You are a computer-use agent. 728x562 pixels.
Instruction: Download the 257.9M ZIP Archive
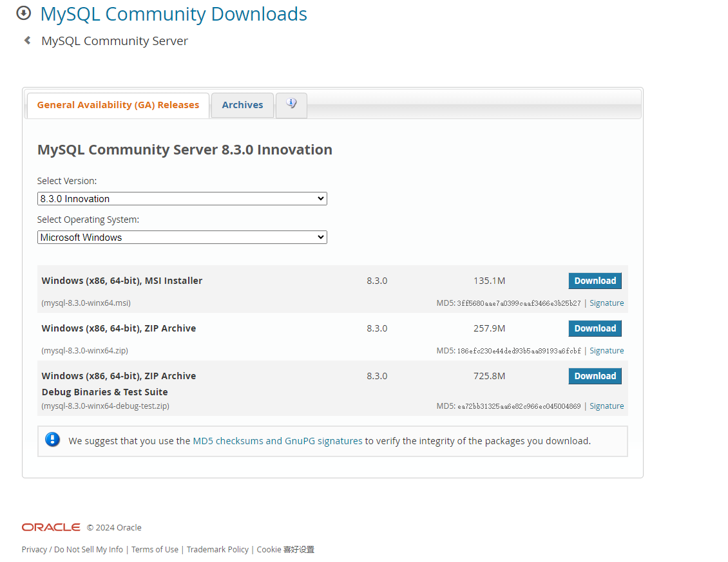point(595,328)
